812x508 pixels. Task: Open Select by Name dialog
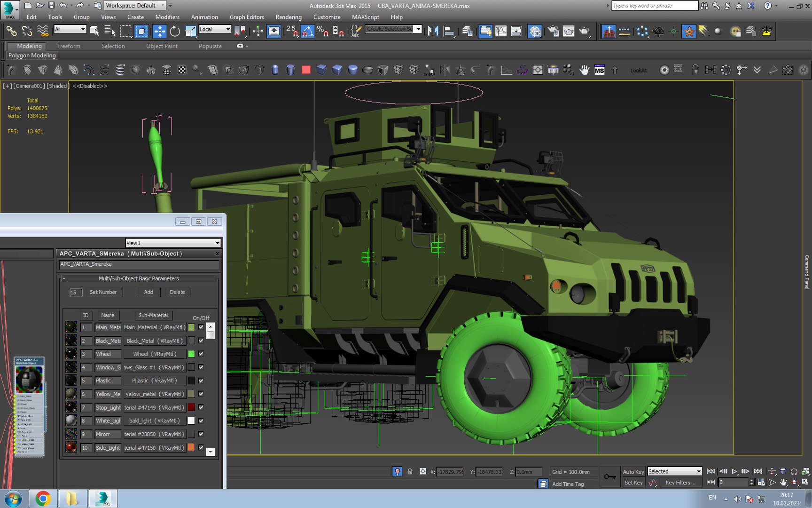[x=109, y=32]
